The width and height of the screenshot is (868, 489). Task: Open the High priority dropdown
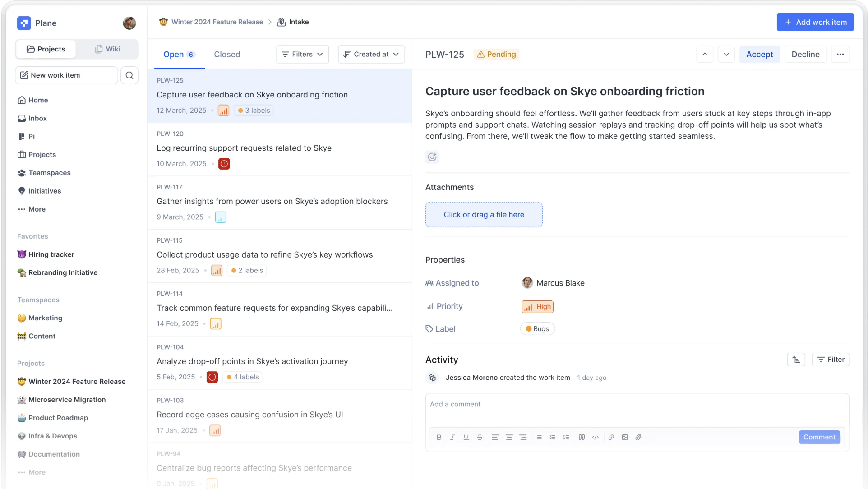pos(537,307)
